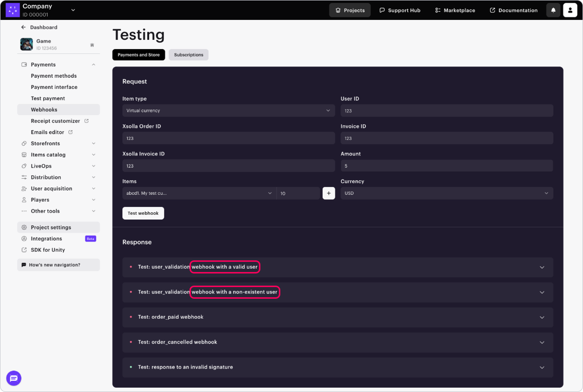Click the User acquisition icon
Image resolution: width=583 pixels, height=392 pixels.
(24, 188)
